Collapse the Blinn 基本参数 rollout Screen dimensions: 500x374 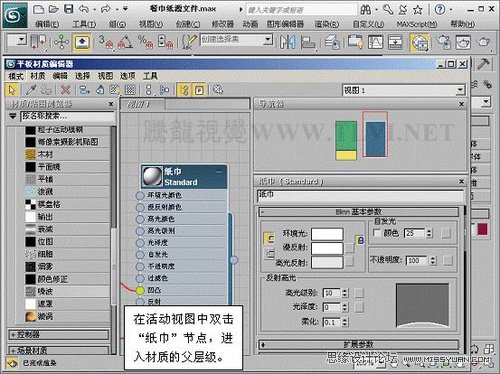[359, 212]
